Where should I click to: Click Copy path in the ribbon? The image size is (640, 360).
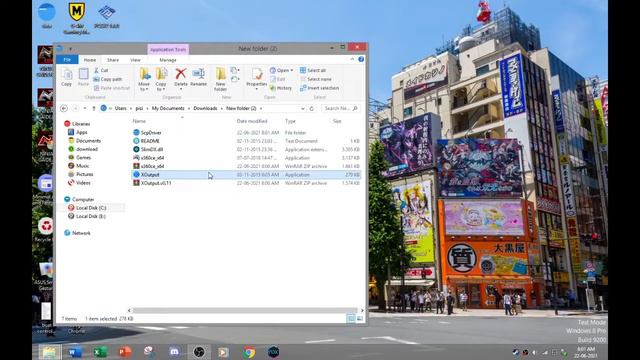pos(108,79)
